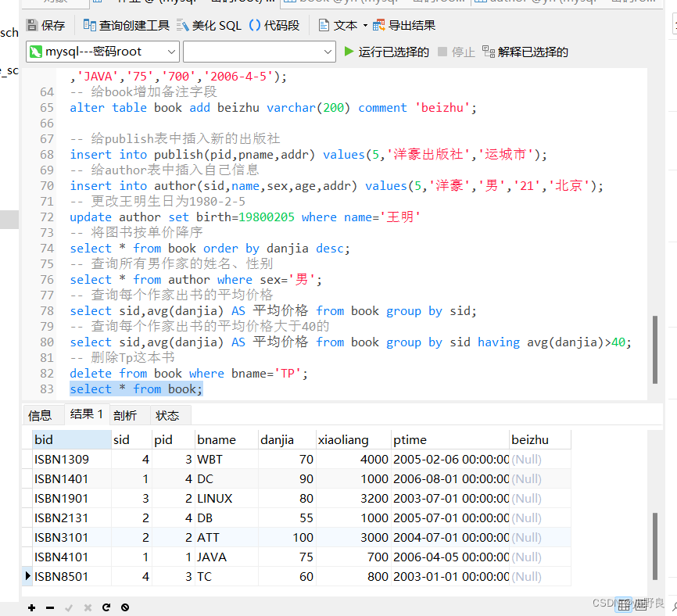Viewport: 677px width, 616px height.
Task: Open the 查询创建工具 query builder
Action: click(x=126, y=26)
